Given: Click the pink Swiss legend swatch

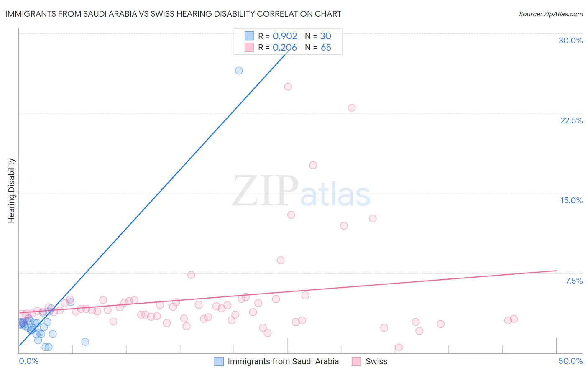Looking at the screenshot, I should tap(356, 361).
